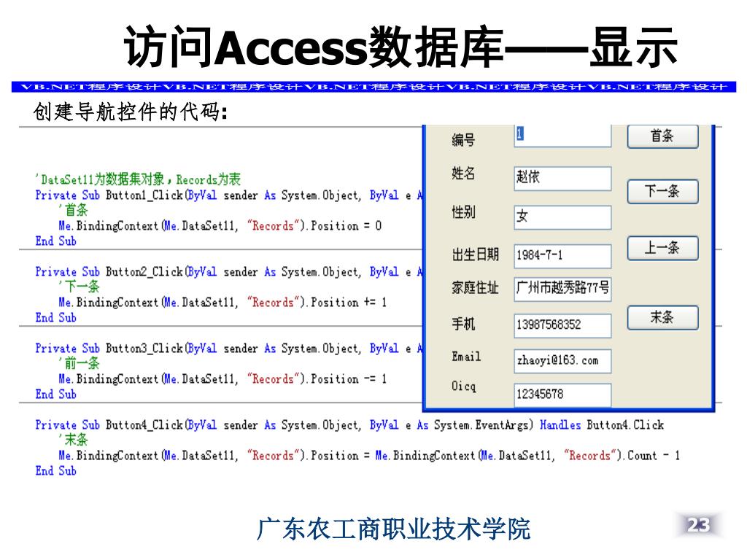The width and height of the screenshot is (747, 560).
Task: Click the 性别 field containing 女
Action: pos(562,217)
